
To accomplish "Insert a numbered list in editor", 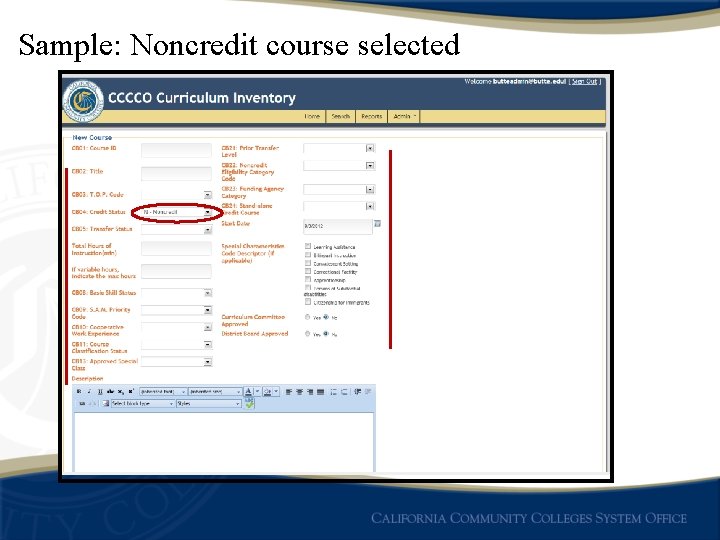I will (x=344, y=392).
